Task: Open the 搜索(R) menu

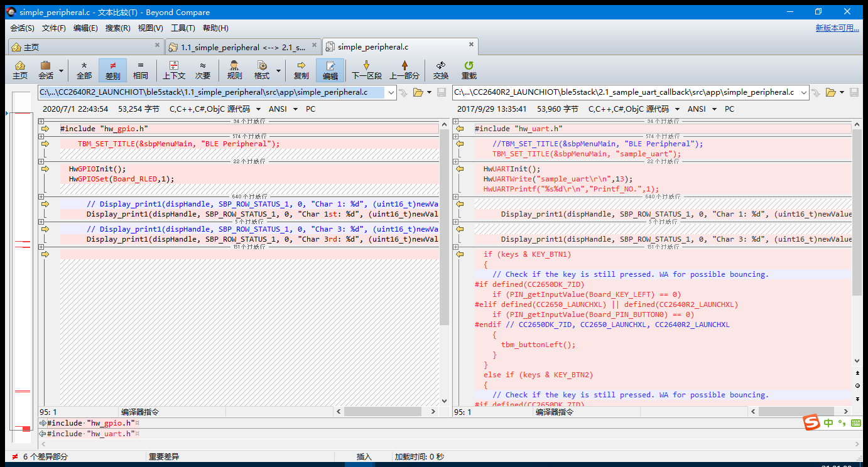Action: click(117, 28)
